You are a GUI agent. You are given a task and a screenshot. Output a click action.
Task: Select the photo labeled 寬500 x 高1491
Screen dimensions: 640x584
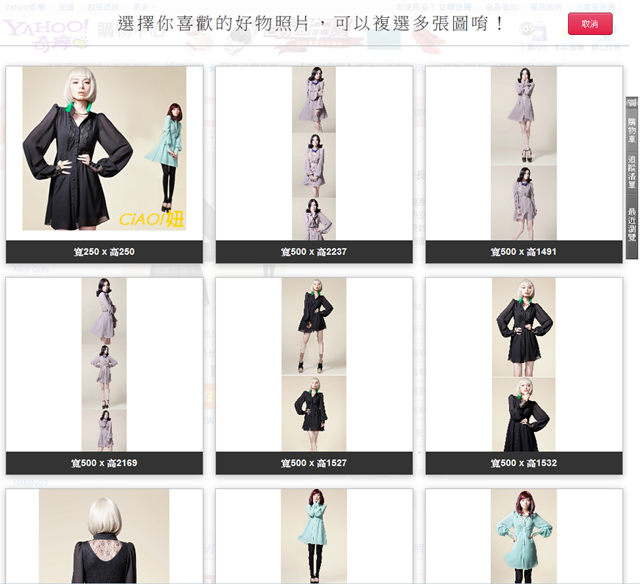[x=524, y=153]
